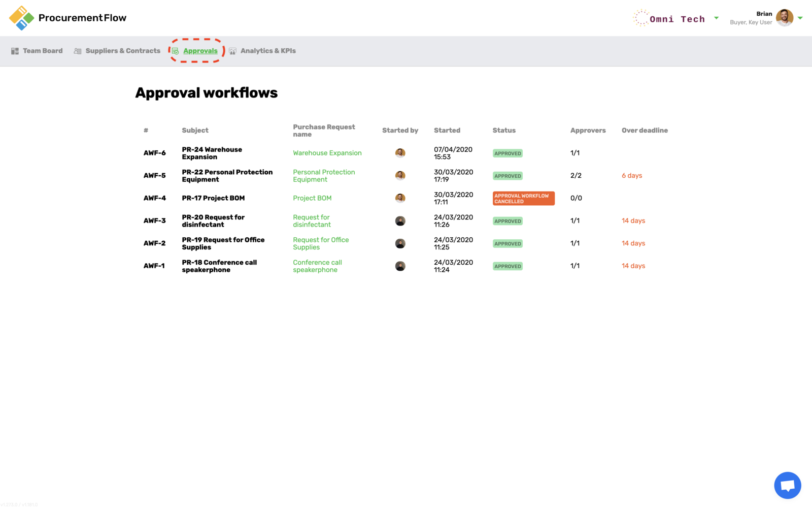Click the Approval Workflow Cancelled status badge
Image resolution: width=812 pixels, height=508 pixels.
pyautogui.click(x=523, y=198)
